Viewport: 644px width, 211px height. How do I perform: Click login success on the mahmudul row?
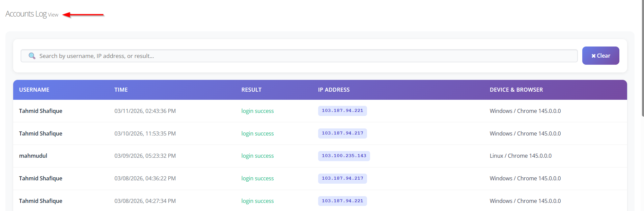[257, 156]
